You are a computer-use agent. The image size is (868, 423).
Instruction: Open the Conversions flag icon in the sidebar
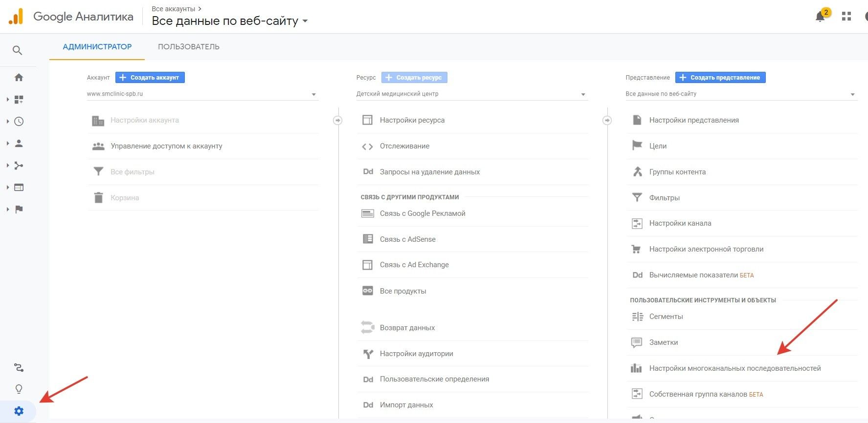(19, 210)
